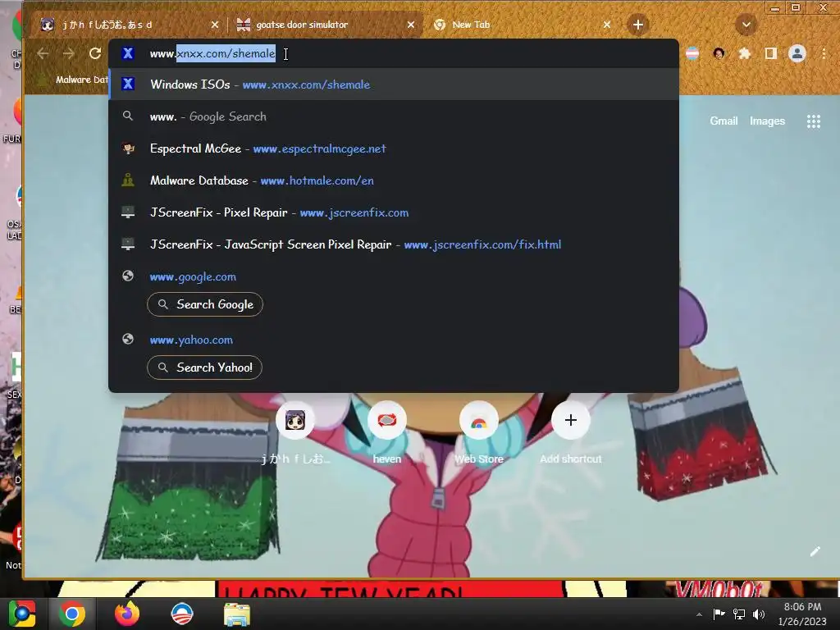Viewport: 840px width, 630px height.
Task: Go forward with the right arrow
Action: click(x=69, y=53)
